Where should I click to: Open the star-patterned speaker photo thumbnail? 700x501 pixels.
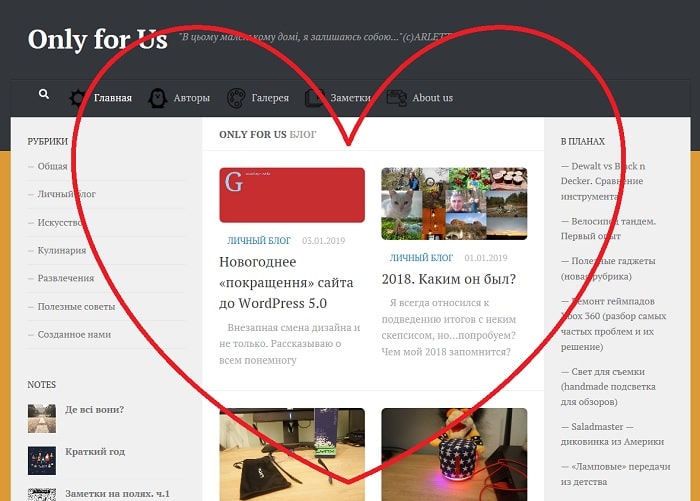(454, 455)
